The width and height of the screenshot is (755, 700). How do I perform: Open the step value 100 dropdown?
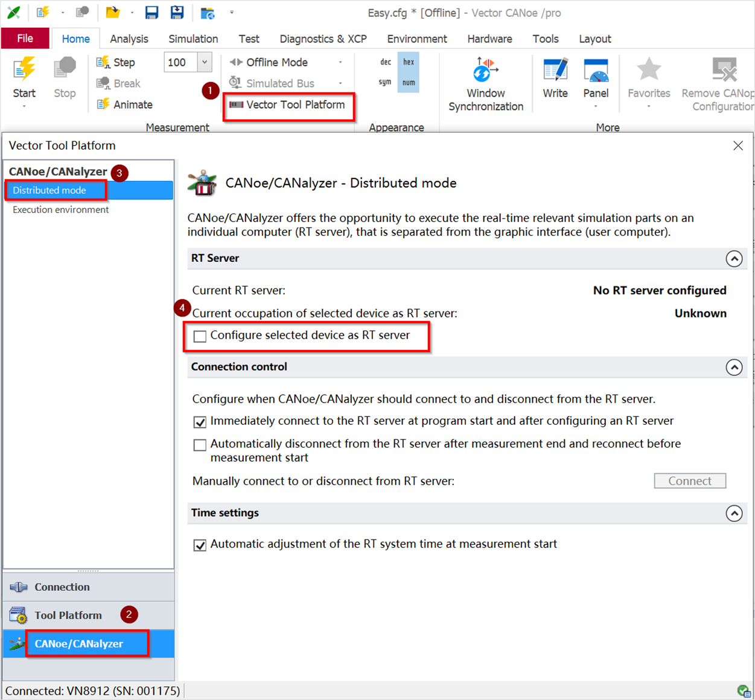(x=205, y=62)
